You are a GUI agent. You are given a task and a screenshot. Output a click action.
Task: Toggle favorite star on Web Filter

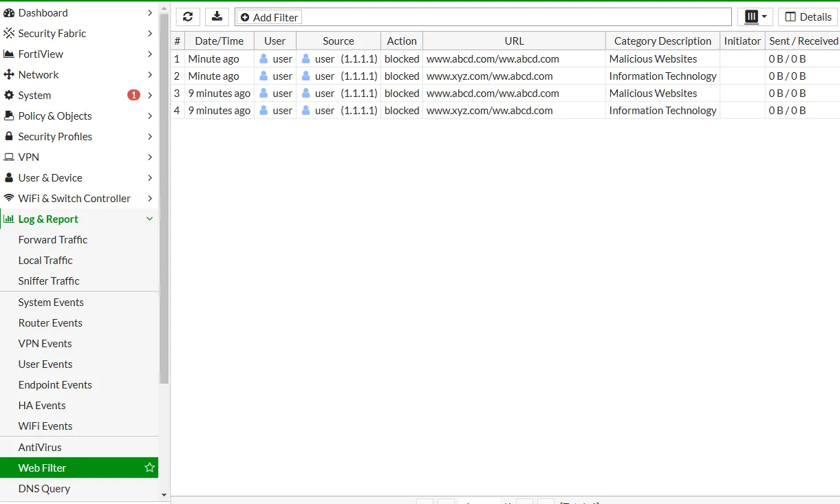pos(149,468)
